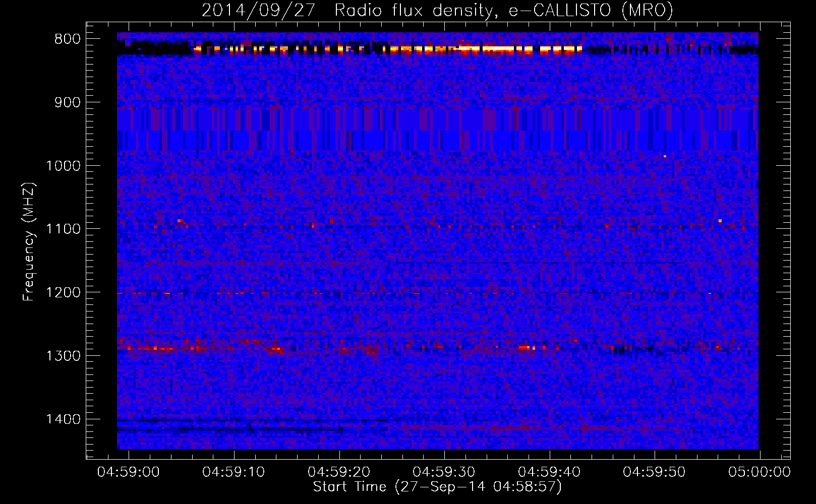816x504 pixels.
Task: Click the 04:59:50 time tick label
Action: point(654,472)
